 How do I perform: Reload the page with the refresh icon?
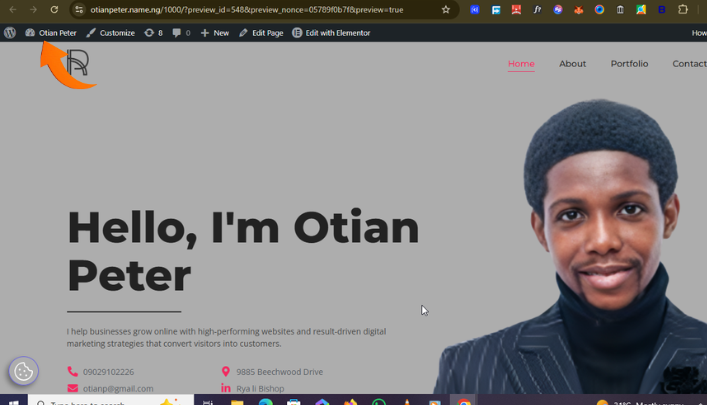54,10
